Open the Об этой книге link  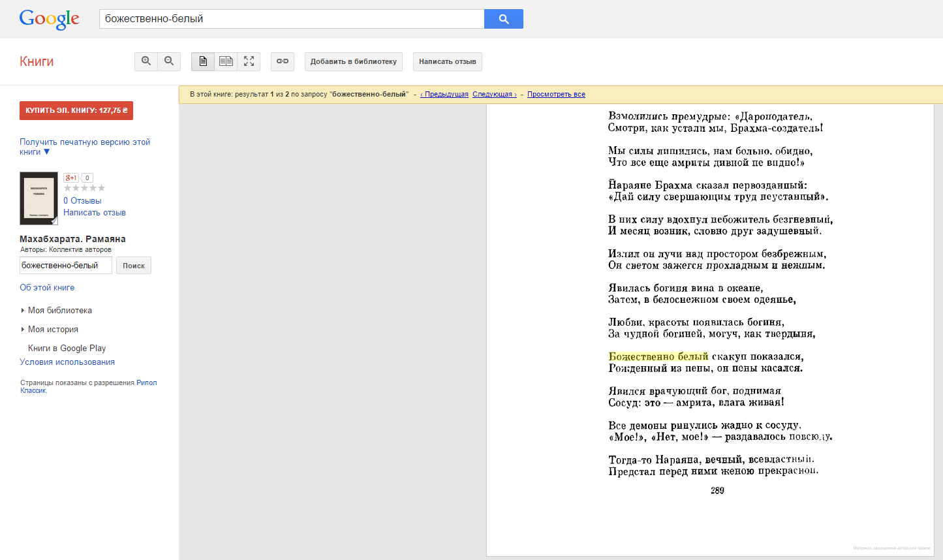coord(47,288)
